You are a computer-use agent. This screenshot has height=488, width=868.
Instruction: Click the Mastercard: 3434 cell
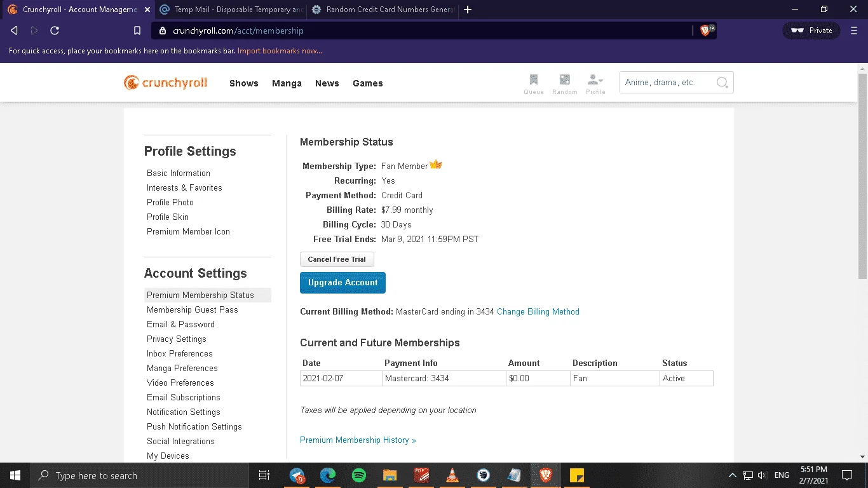click(444, 378)
